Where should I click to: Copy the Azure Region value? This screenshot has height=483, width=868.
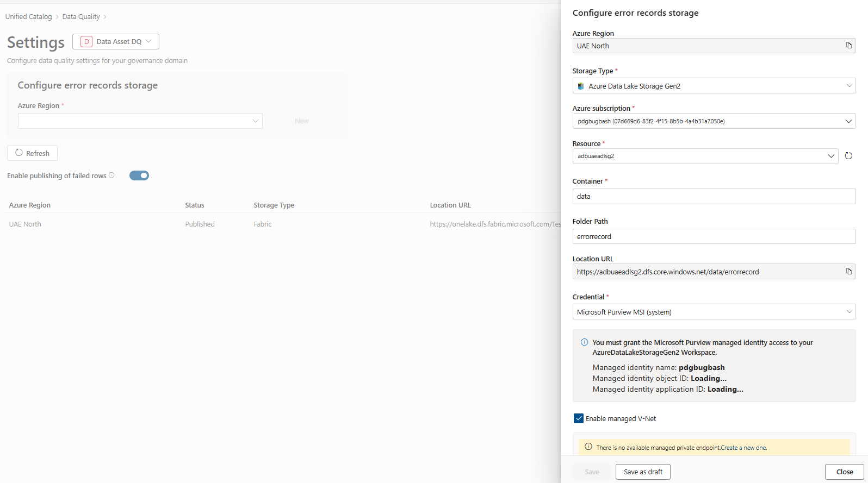click(x=848, y=46)
